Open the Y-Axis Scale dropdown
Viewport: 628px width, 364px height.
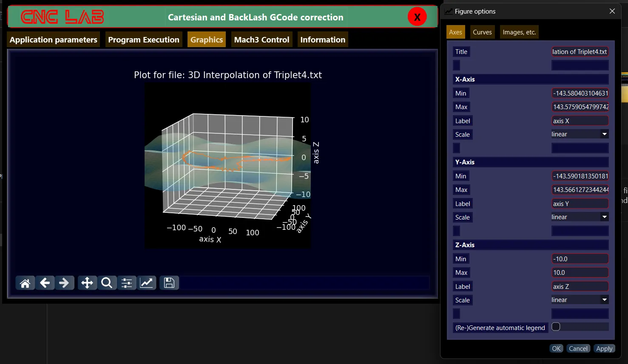tap(580, 217)
